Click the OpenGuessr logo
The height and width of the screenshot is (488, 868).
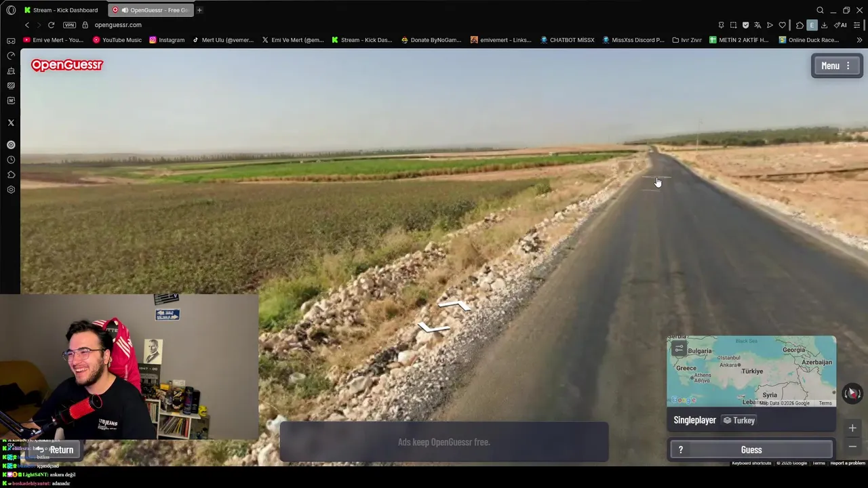pos(66,65)
